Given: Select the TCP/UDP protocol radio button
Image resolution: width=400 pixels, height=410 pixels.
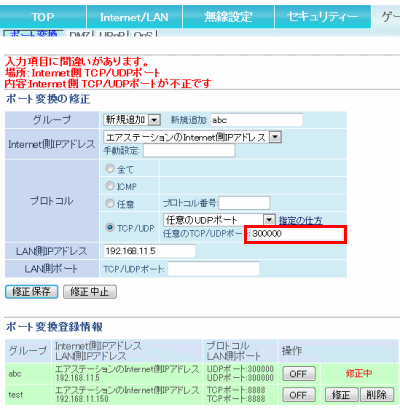Looking at the screenshot, I should tap(110, 228).
